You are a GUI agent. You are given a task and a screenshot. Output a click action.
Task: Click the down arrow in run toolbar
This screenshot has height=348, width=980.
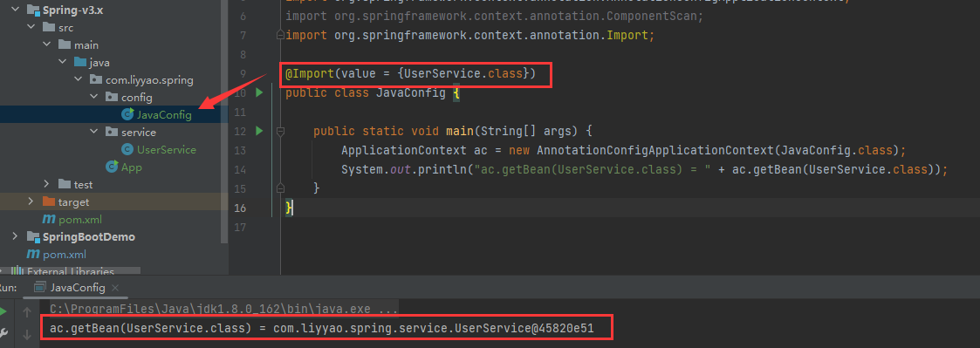click(x=27, y=336)
